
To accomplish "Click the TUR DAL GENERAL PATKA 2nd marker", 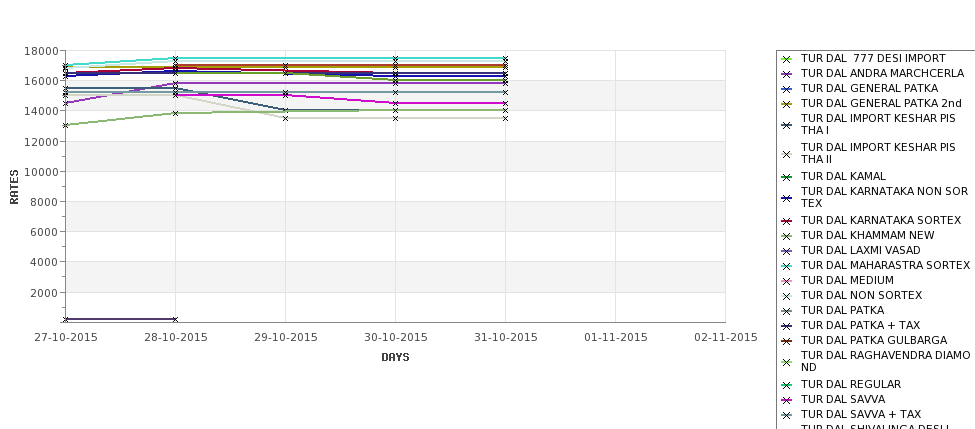I will [787, 104].
